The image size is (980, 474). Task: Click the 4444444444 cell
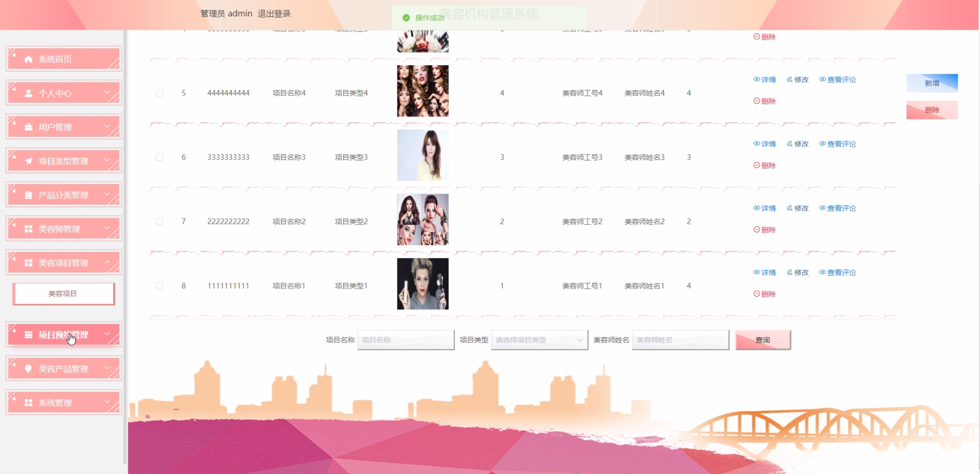click(228, 93)
